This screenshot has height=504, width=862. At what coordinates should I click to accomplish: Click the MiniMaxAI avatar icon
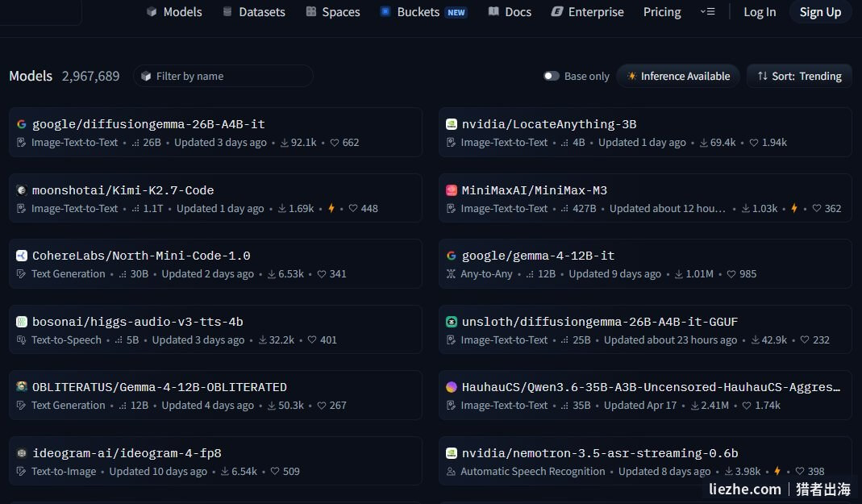[x=452, y=190]
